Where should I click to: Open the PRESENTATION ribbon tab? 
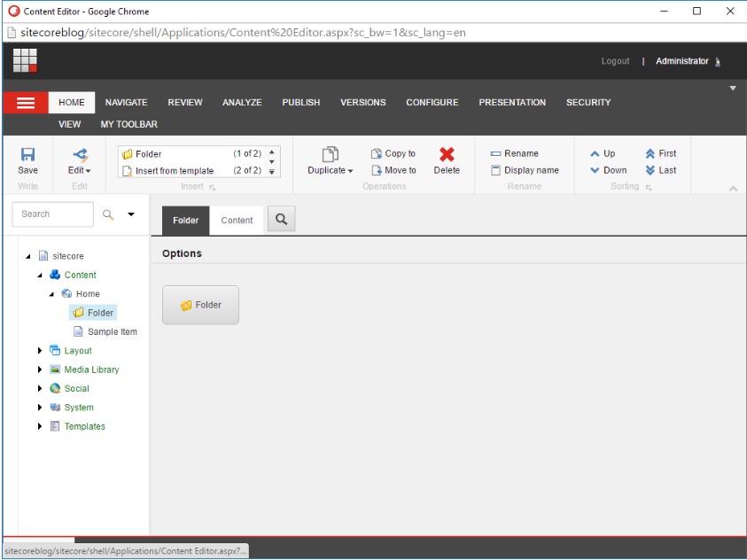coord(512,103)
